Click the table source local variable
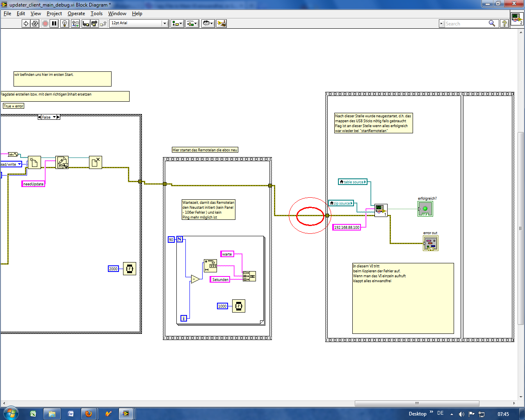Viewport: 525px width, 420px height. (353, 182)
